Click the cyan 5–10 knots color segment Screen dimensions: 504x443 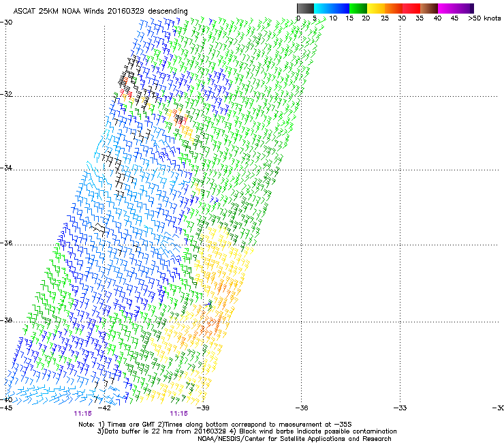[323, 8]
